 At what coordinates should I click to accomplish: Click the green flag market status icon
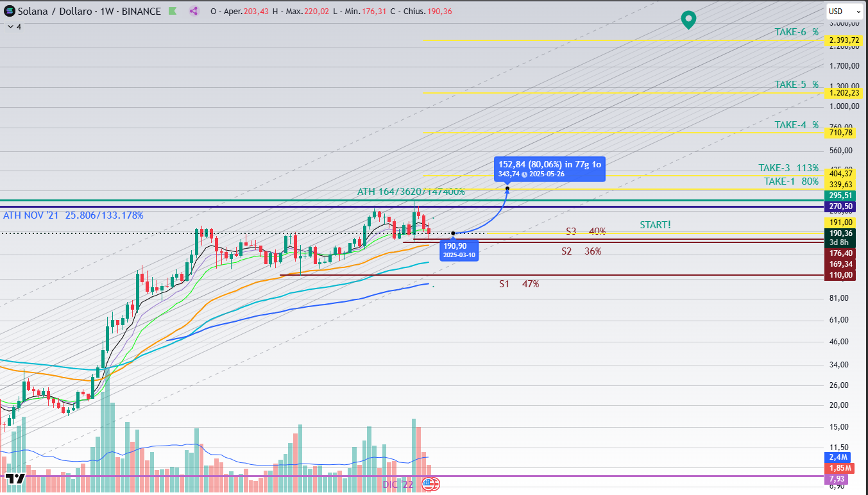pyautogui.click(x=173, y=12)
